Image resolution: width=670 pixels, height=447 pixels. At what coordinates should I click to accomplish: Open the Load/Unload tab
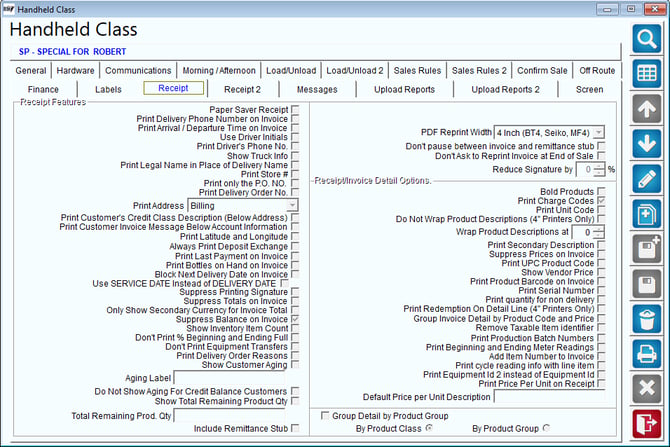click(291, 71)
